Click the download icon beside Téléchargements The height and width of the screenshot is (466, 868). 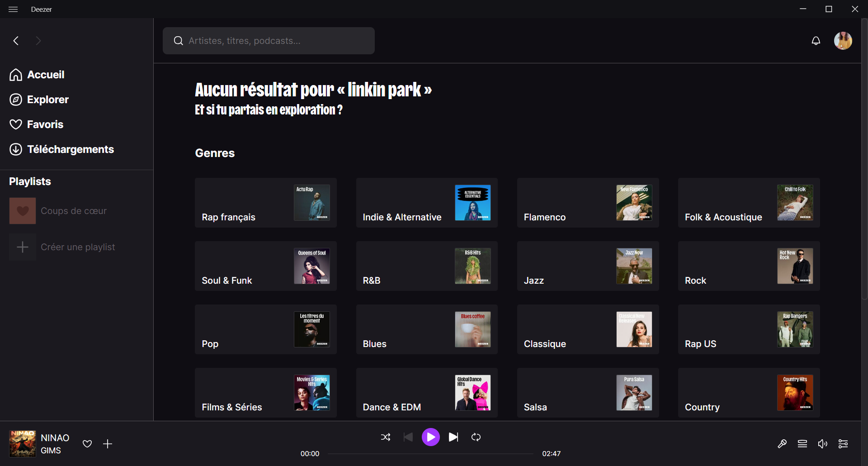click(x=16, y=149)
